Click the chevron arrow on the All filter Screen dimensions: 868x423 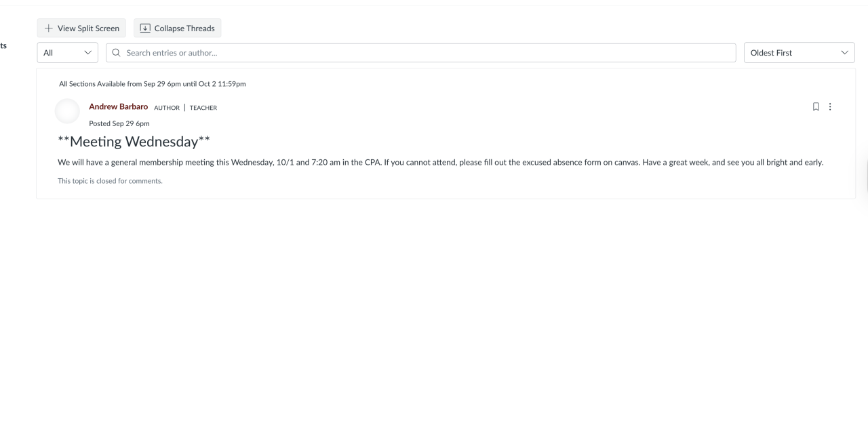pyautogui.click(x=87, y=53)
